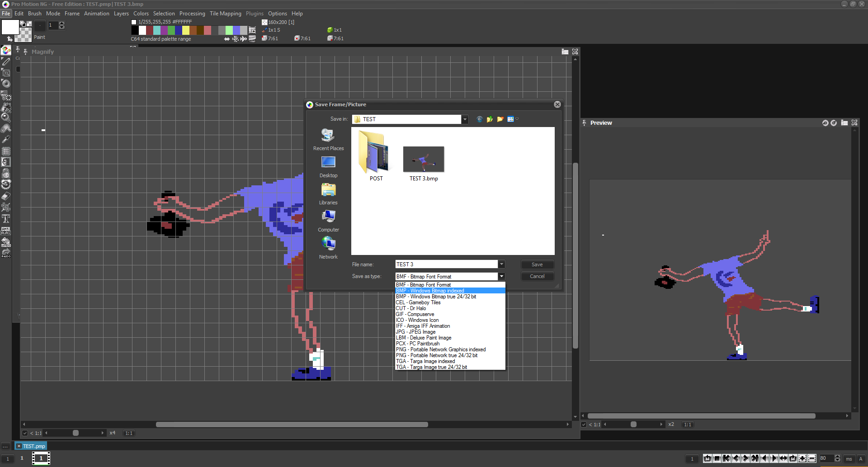Pick the cyan palette color swatch
Image resolution: width=868 pixels, height=467 pixels.
click(x=157, y=30)
